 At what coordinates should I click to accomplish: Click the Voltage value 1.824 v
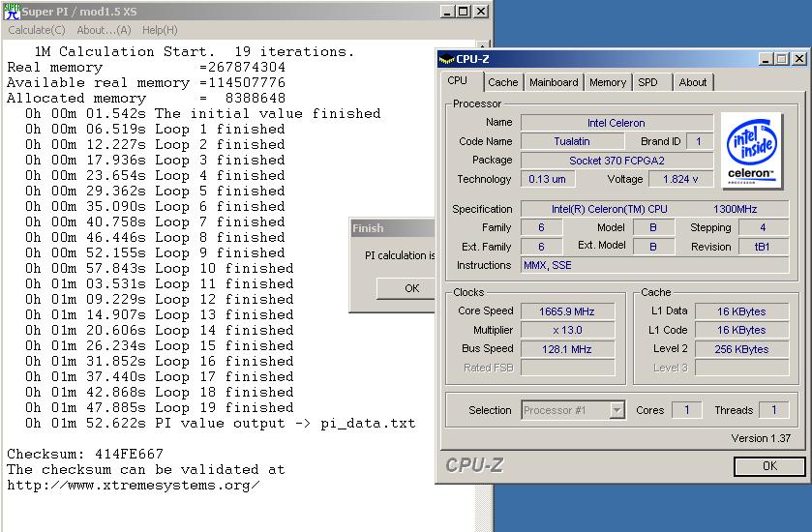pos(680,179)
